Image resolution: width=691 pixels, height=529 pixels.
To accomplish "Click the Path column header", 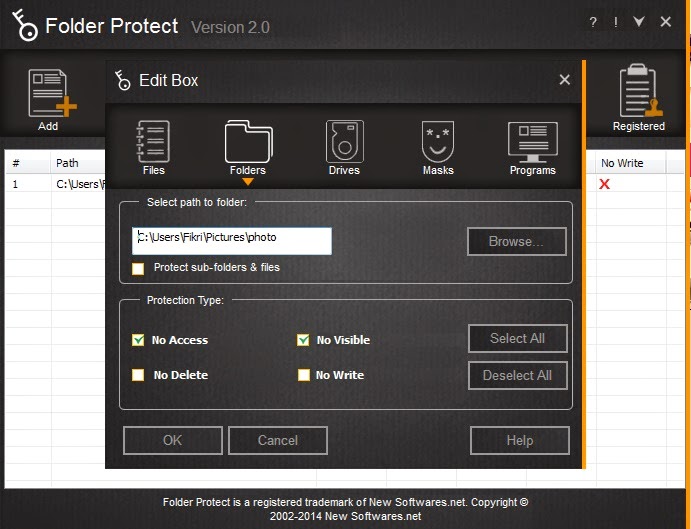I will pos(78,163).
